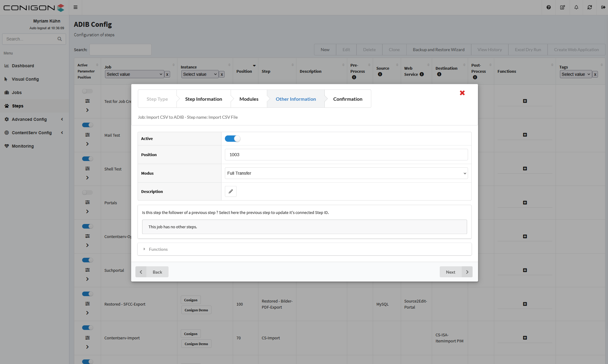Click the notifications bell icon
The image size is (608, 364).
(x=576, y=7)
